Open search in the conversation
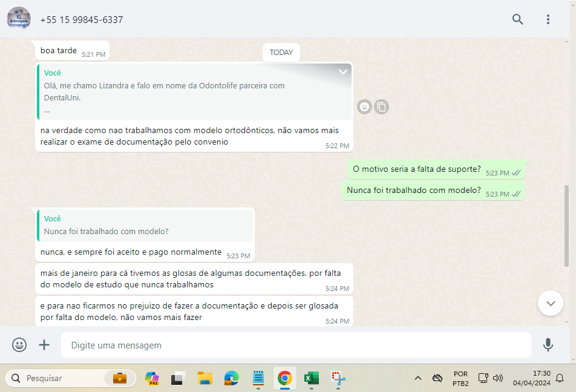Image resolution: width=576 pixels, height=392 pixels. pos(517,19)
